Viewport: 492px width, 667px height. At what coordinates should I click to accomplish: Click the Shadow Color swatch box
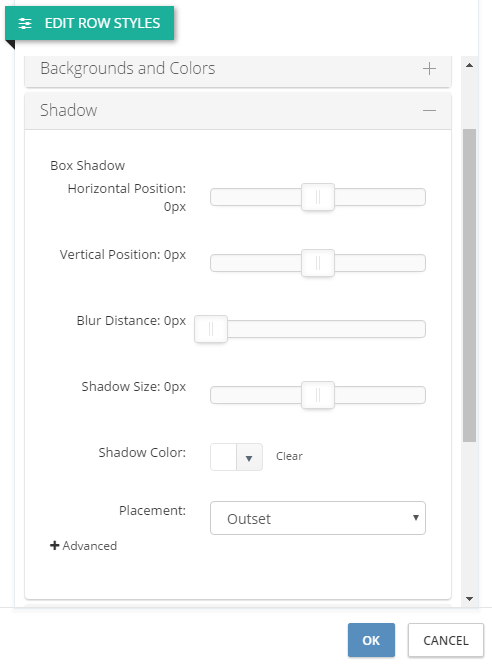coord(224,457)
